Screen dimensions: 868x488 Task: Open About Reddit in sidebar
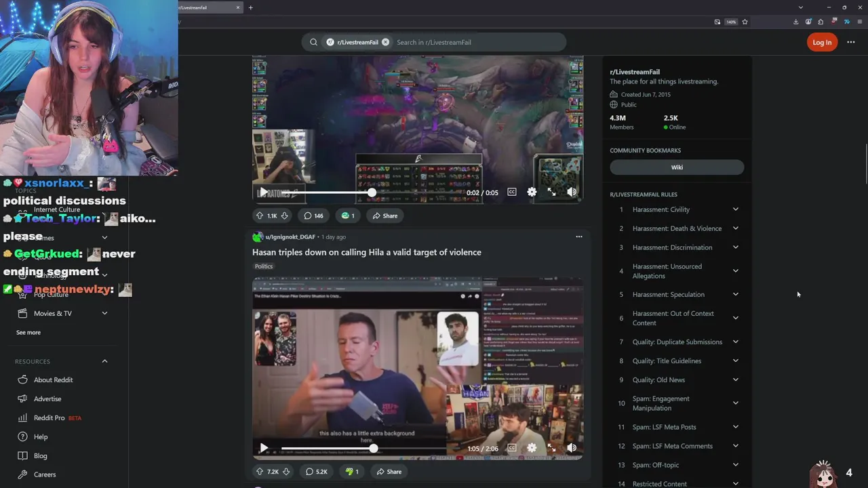coord(53,380)
